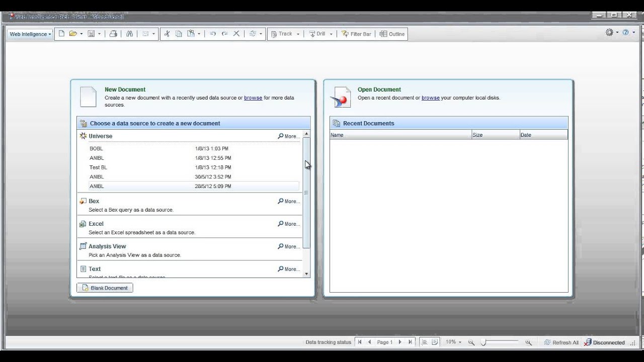Viewport: 644px width, 362px height.
Task: Click the Redo arrow icon
Action: point(224,34)
